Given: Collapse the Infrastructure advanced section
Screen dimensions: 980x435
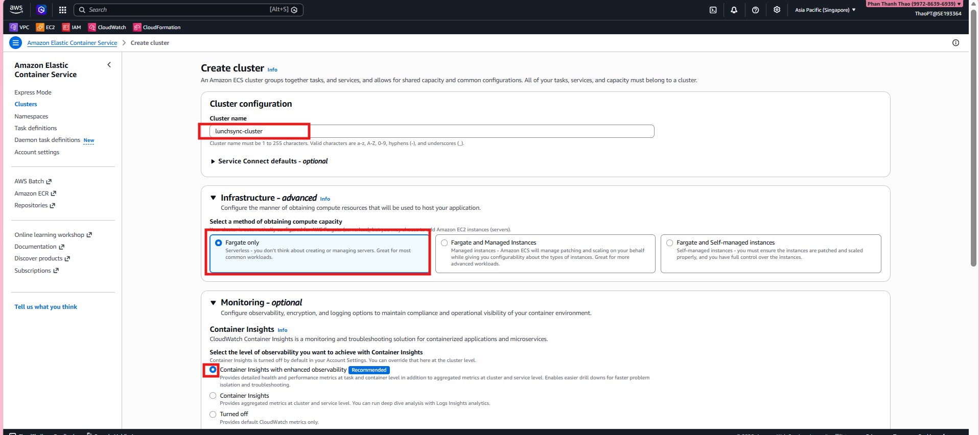Looking at the screenshot, I should [214, 198].
